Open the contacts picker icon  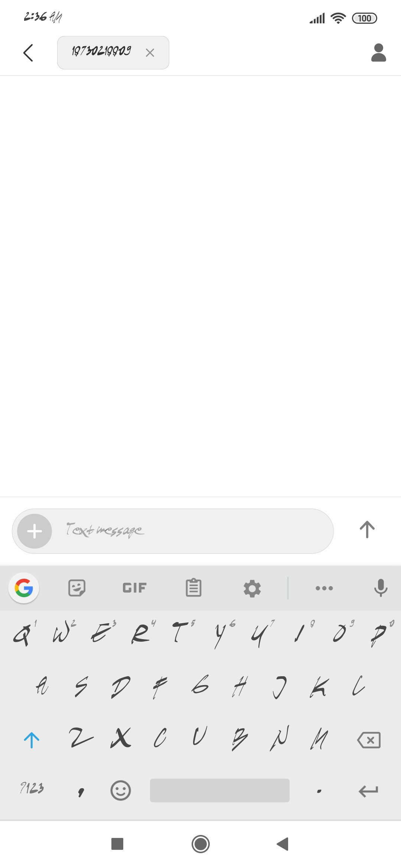pos(379,53)
